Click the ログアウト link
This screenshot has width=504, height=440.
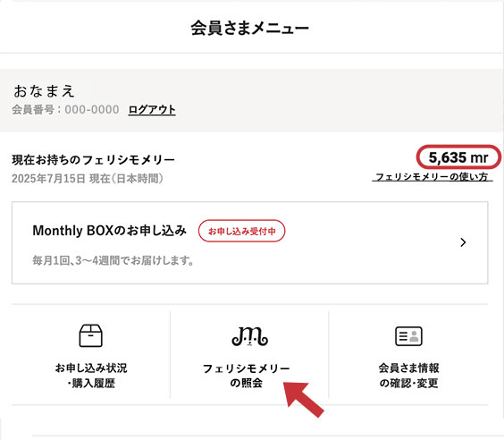tap(152, 110)
